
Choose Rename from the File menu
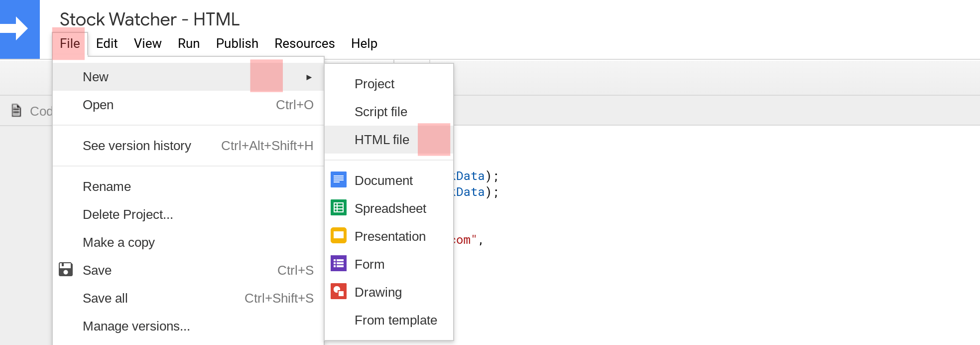pos(188,186)
